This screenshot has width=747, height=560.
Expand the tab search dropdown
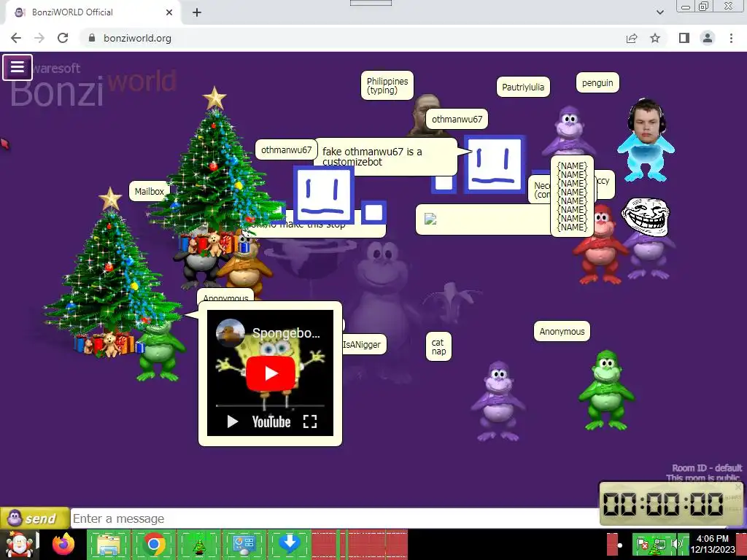[659, 12]
